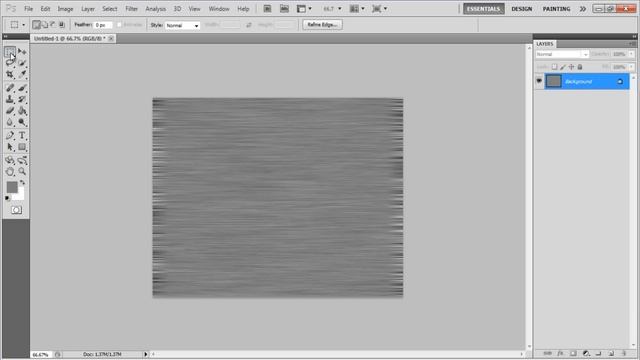Open the Image menu

(x=65, y=9)
